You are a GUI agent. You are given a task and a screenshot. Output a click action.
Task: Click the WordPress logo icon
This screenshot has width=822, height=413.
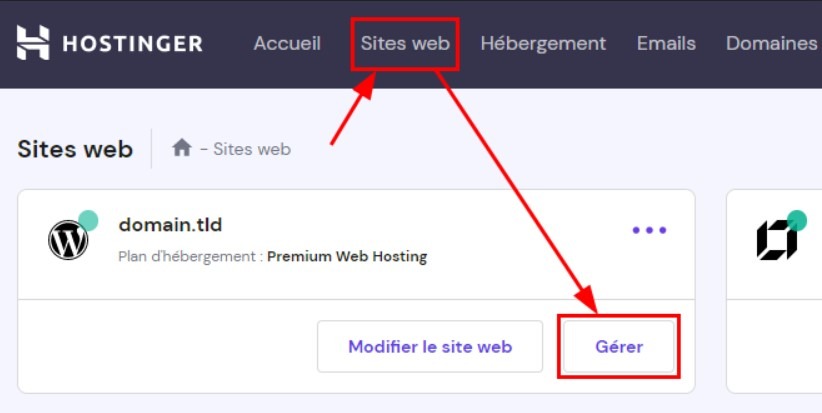[68, 240]
